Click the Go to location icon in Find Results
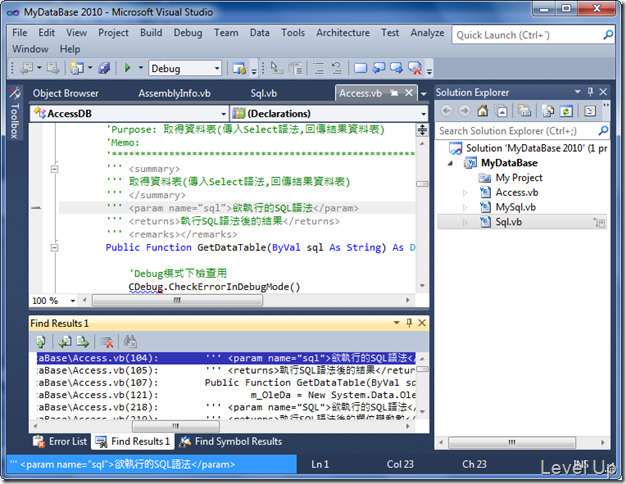Image resolution: width=626 pixels, height=484 pixels. [x=41, y=342]
